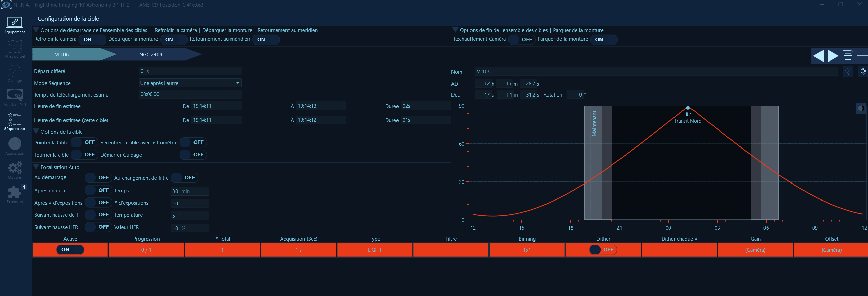Image resolution: width=868 pixels, height=296 pixels.
Task: Click the Acquisition (Sec) cell showing 1 s
Action: pos(299,250)
